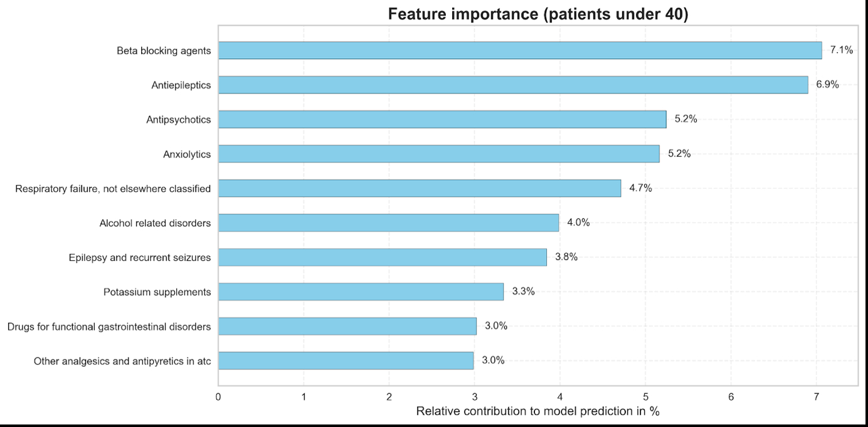Click the Epilepsy and recurrent seizures bar

pos(383,257)
